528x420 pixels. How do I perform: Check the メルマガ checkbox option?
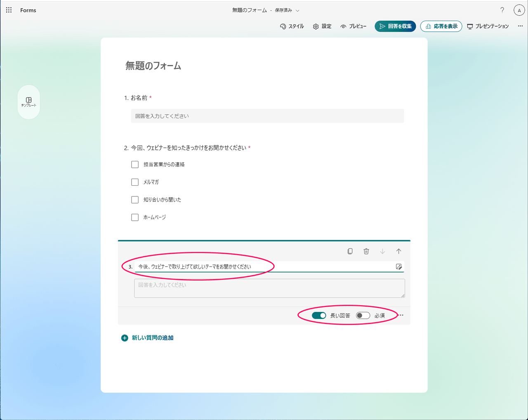click(135, 182)
